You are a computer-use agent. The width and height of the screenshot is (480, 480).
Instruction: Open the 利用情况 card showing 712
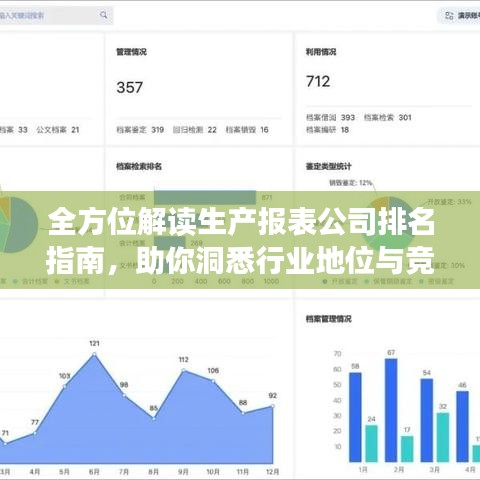pyautogui.click(x=388, y=89)
